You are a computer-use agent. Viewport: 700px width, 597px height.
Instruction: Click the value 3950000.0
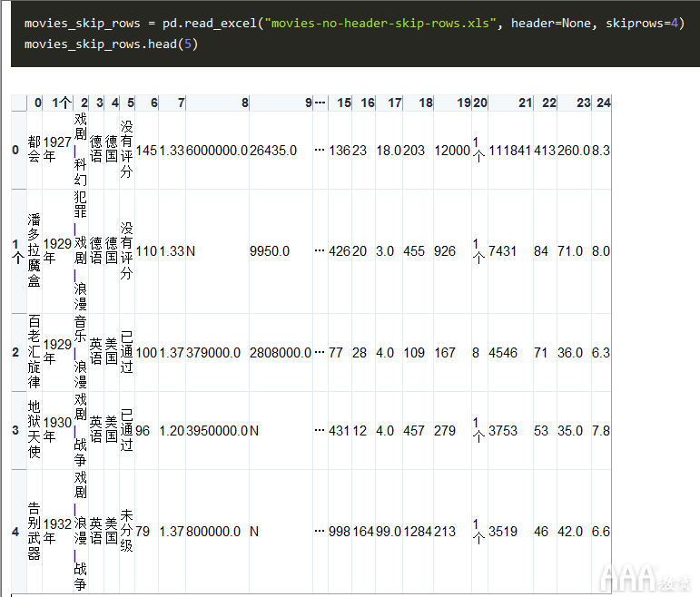click(x=216, y=431)
